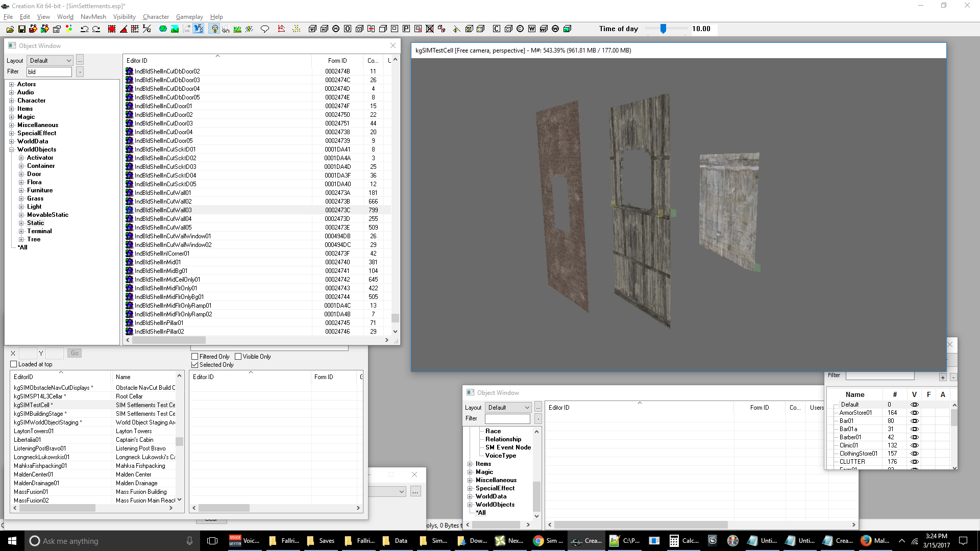Open the Gameplay menu
The height and width of the screenshot is (551, 980).
(189, 17)
